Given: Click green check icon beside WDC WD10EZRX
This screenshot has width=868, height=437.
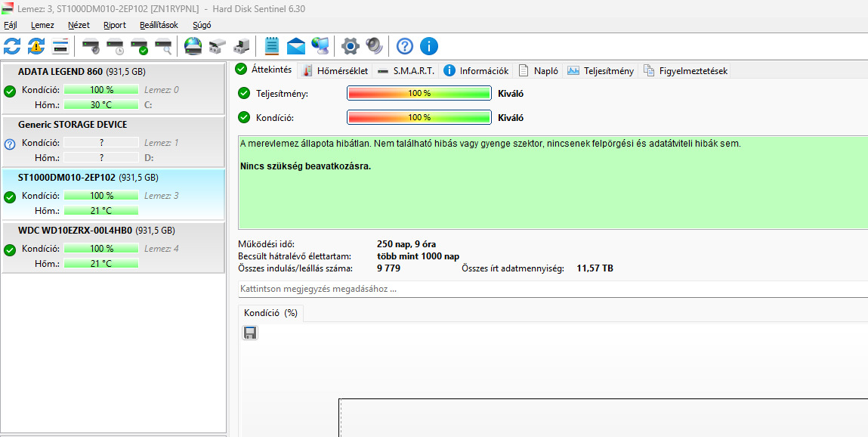Looking at the screenshot, I should point(9,250).
